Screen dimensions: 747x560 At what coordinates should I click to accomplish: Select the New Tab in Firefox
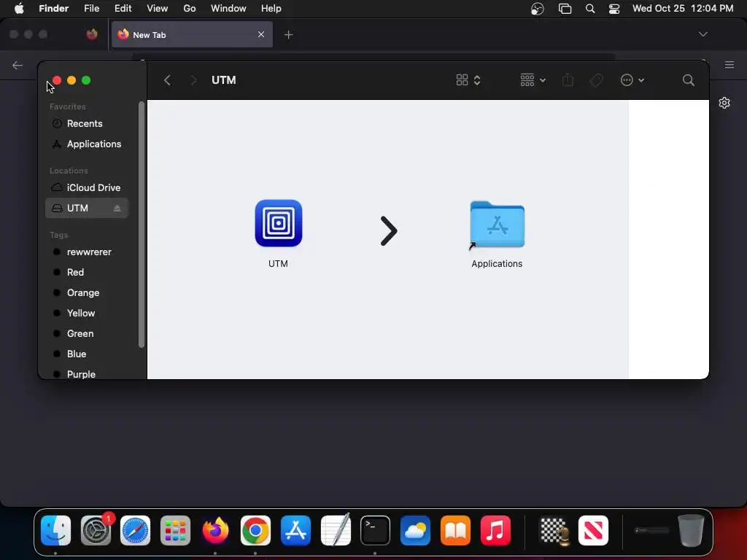[x=192, y=34]
